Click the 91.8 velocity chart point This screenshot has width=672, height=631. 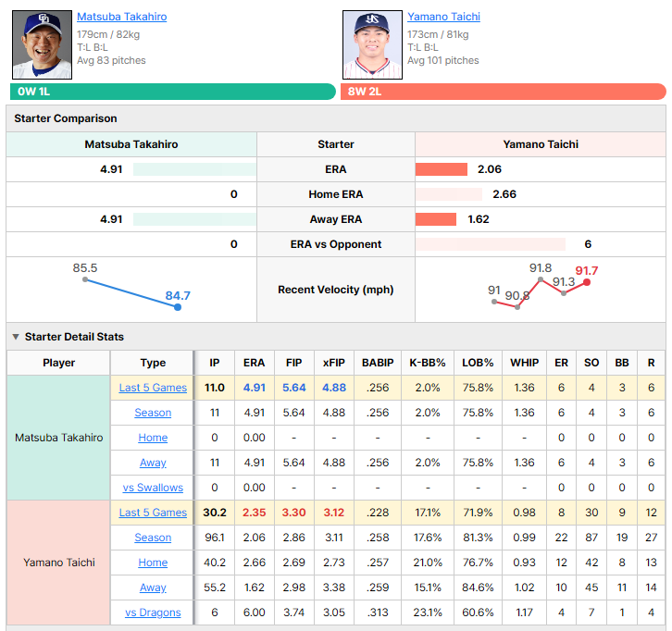point(541,279)
